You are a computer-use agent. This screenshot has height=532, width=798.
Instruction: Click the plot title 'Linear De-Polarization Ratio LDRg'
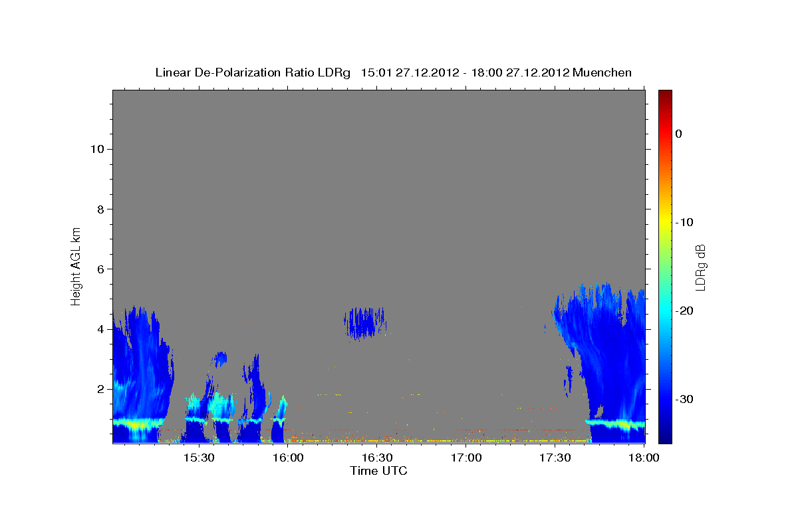[252, 72]
